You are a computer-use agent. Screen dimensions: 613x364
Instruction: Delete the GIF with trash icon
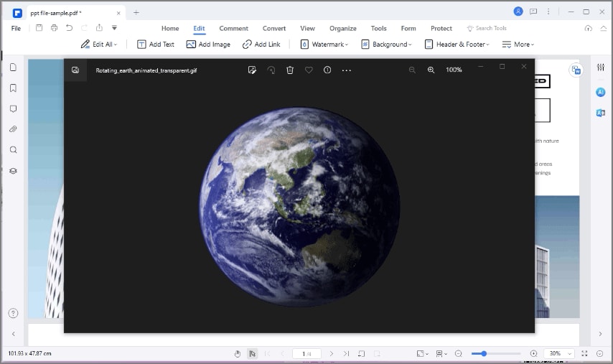pyautogui.click(x=290, y=70)
